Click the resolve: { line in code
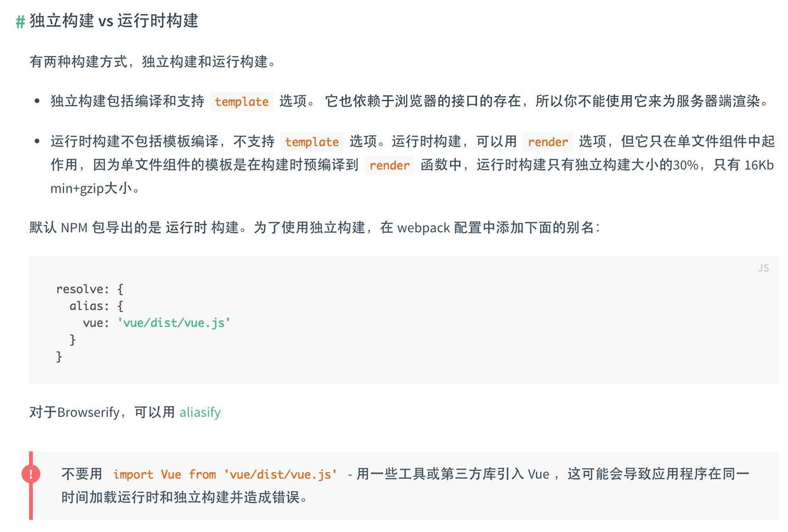This screenshot has height=532, width=788. tap(90, 289)
